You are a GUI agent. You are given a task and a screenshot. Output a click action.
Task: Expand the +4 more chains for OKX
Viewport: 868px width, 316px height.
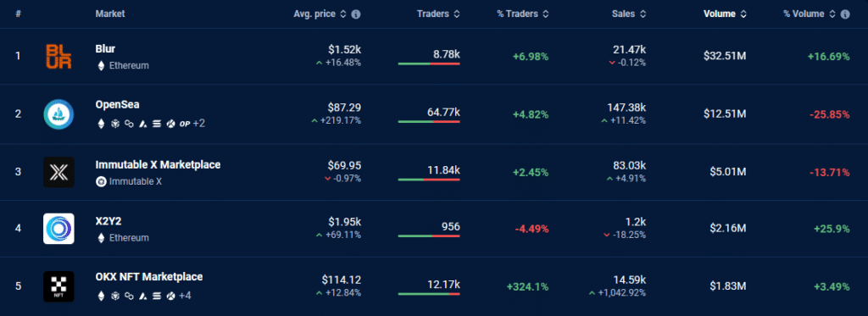[x=185, y=296]
